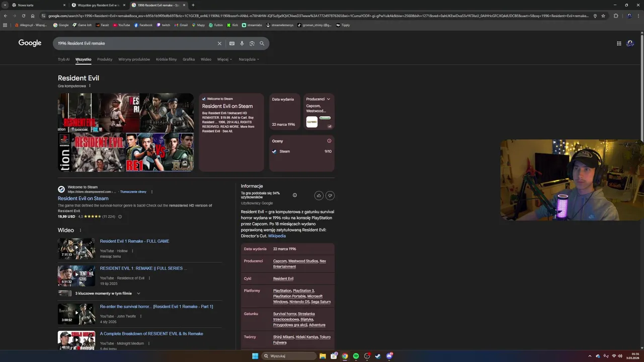Expand the Producenci card chevron

(329, 99)
